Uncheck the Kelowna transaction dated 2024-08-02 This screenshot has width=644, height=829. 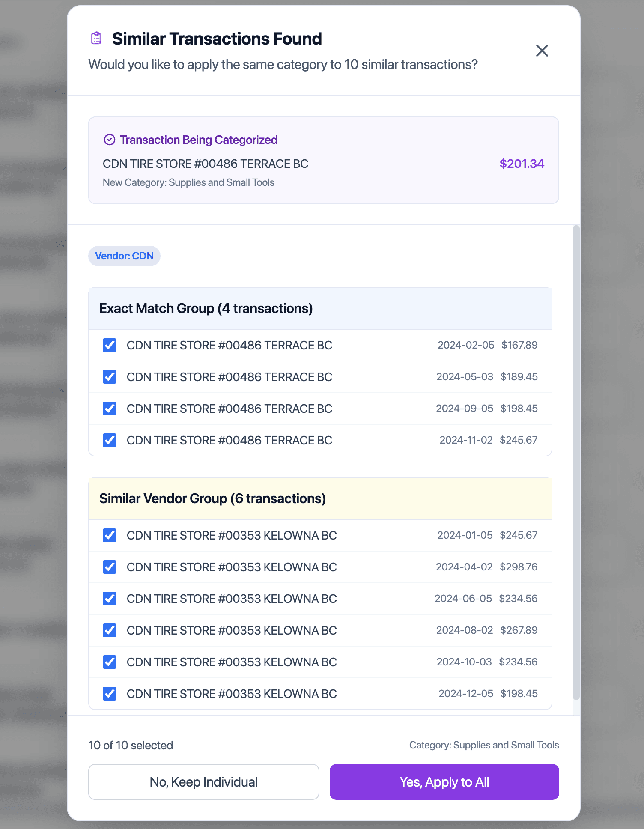tap(110, 630)
